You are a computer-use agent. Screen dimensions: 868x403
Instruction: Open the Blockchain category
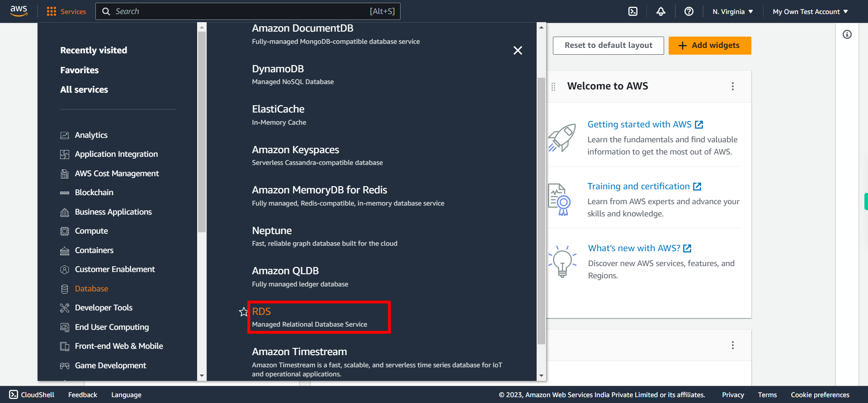tap(94, 192)
